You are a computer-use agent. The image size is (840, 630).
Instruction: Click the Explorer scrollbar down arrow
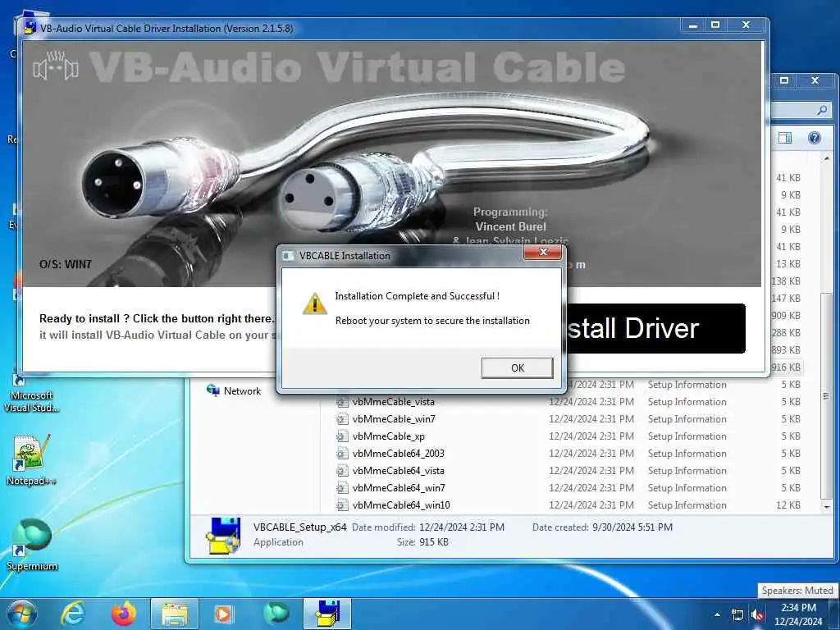tap(827, 506)
